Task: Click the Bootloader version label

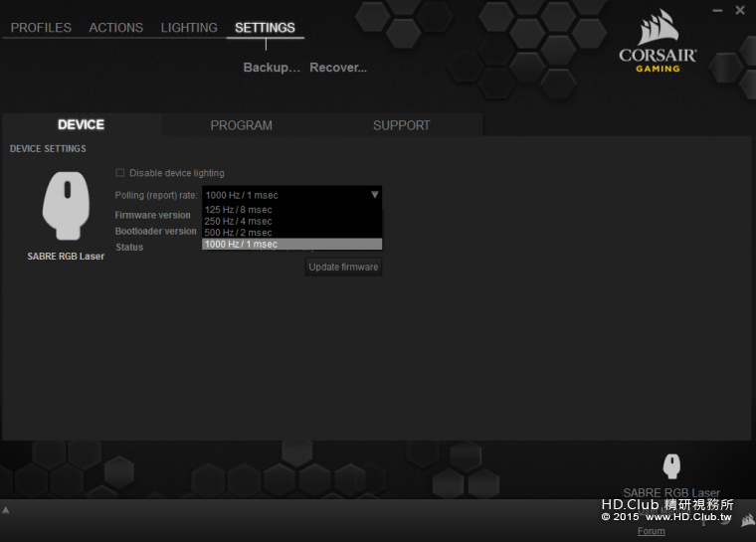Action: [x=156, y=231]
